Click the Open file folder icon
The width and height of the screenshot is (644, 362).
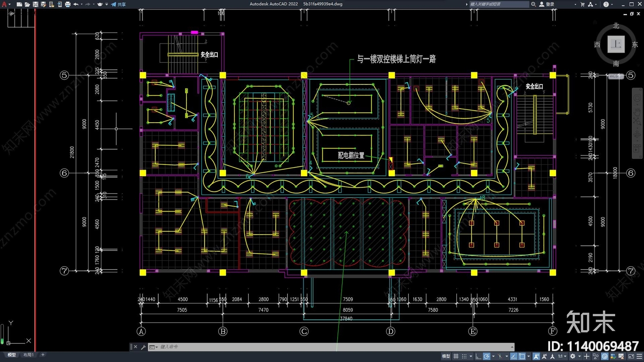pyautogui.click(x=27, y=4)
